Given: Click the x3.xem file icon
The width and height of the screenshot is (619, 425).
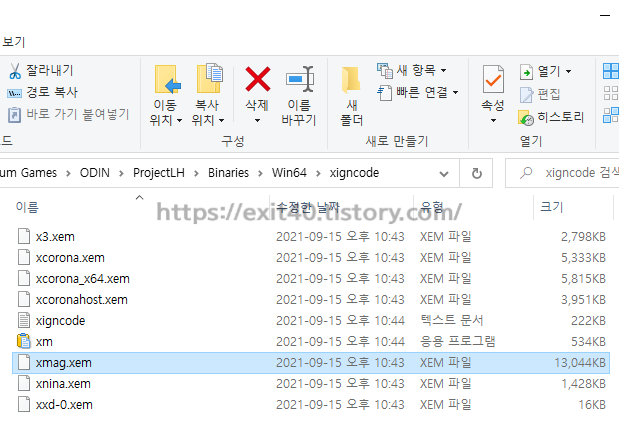Looking at the screenshot, I should (x=24, y=236).
